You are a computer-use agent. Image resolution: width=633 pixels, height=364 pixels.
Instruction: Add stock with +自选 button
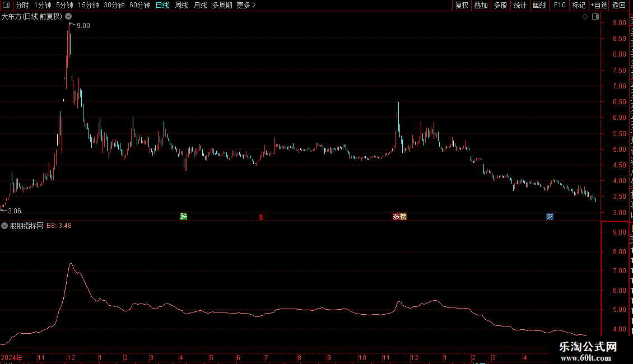tap(599, 5)
